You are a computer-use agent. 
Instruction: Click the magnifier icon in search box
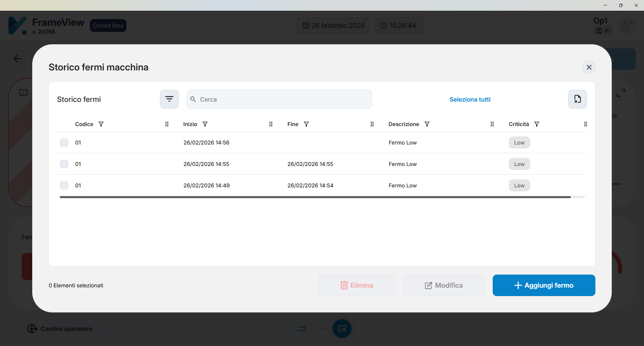pyautogui.click(x=193, y=99)
